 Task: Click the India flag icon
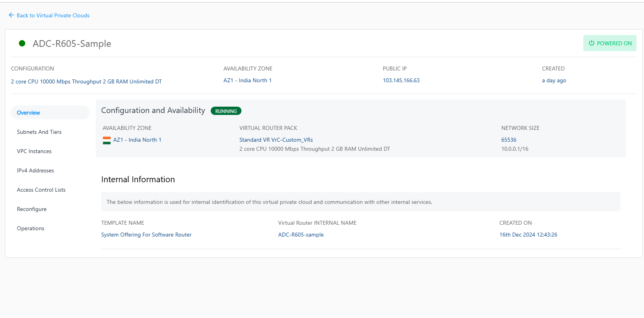(x=107, y=140)
